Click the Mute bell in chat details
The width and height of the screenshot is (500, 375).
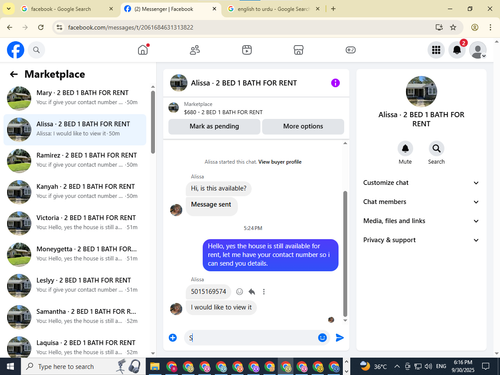tap(405, 149)
